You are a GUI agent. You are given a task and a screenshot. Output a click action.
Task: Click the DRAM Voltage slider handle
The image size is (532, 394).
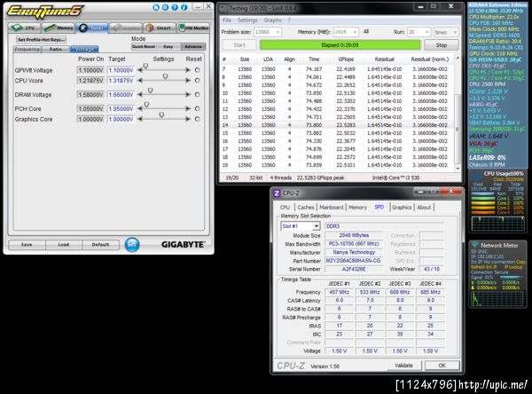(151, 91)
